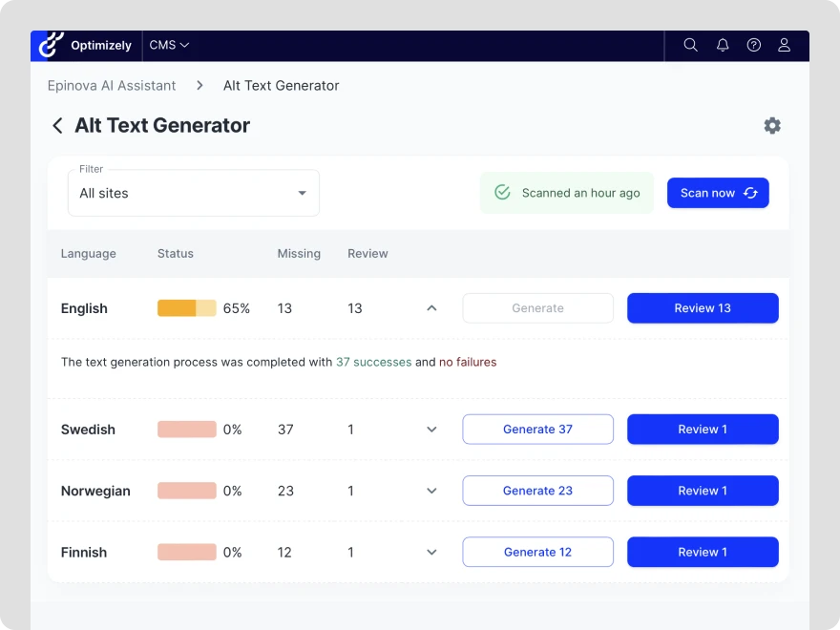Open the notifications bell

[723, 45]
